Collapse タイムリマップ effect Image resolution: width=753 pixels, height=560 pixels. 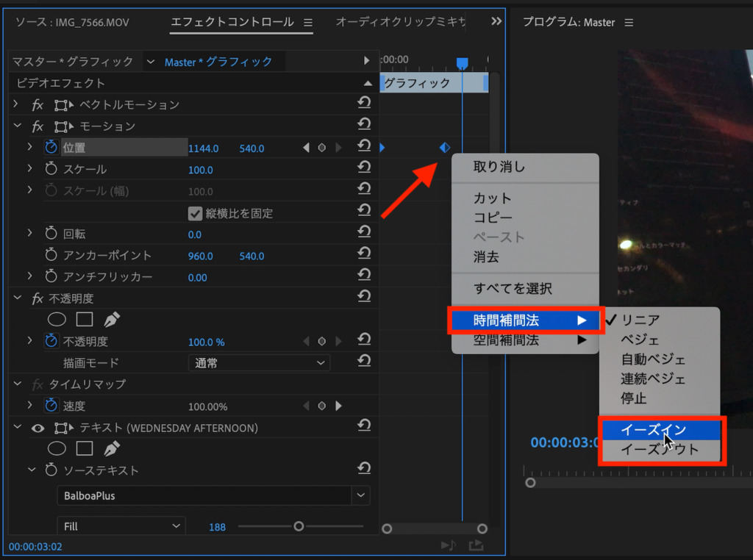coord(18,384)
